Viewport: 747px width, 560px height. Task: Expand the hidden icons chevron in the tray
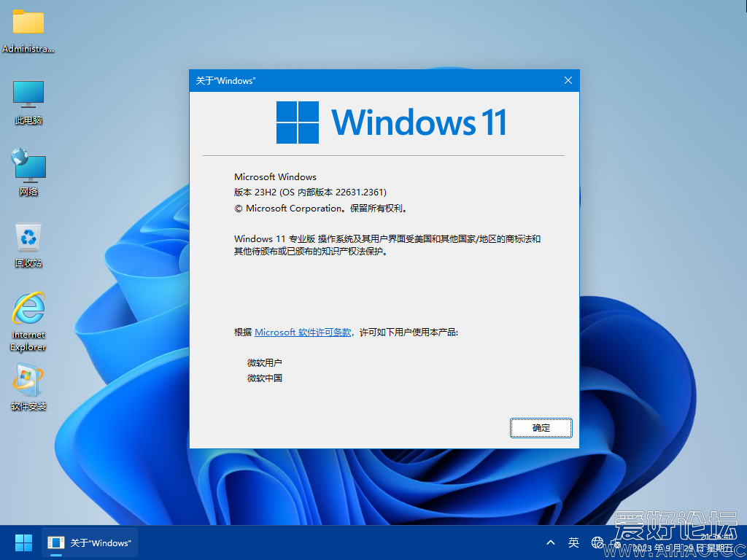551,542
